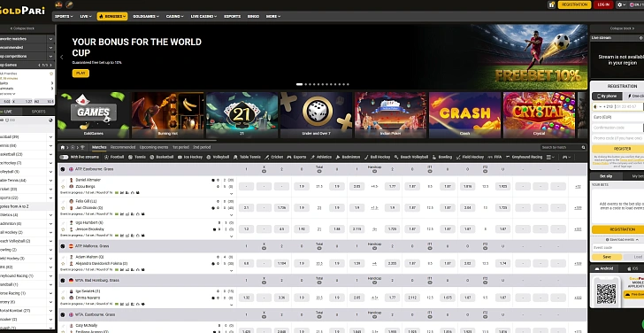This screenshot has height=333, width=644.
Task: Switch sidebar to SPORTS mode
Action: [39, 112]
